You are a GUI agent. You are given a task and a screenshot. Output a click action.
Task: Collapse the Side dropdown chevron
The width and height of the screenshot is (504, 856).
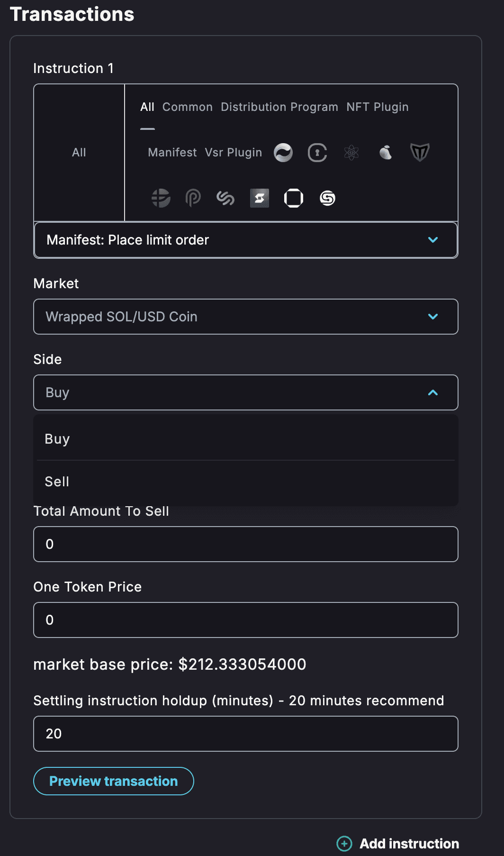(x=433, y=392)
